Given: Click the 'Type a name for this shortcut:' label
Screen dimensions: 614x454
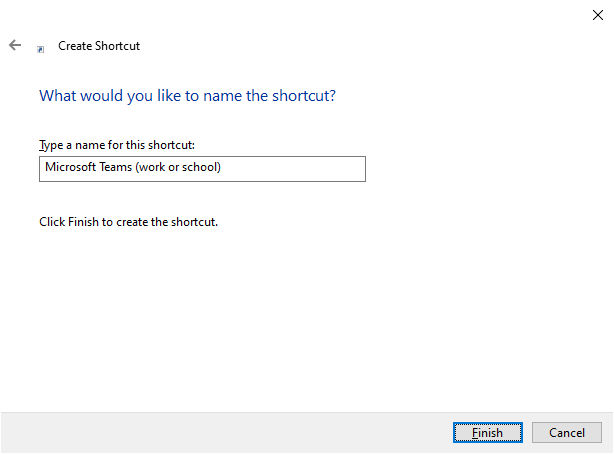Looking at the screenshot, I should (x=117, y=145).
